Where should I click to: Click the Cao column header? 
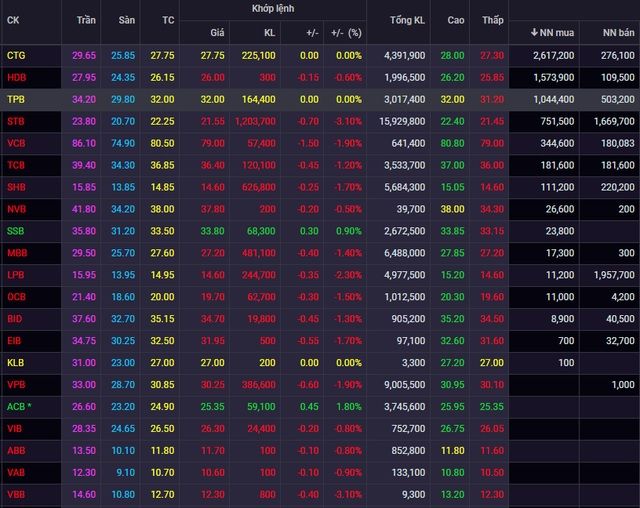click(456, 20)
